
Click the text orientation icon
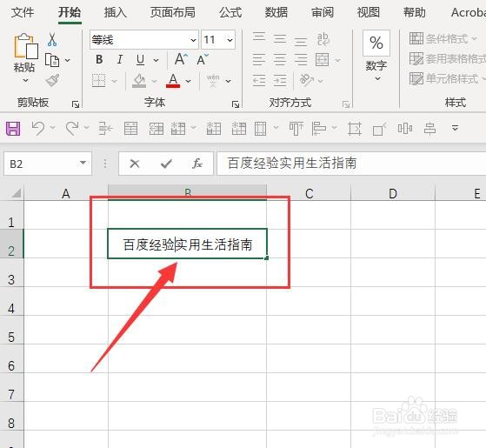pos(307,80)
